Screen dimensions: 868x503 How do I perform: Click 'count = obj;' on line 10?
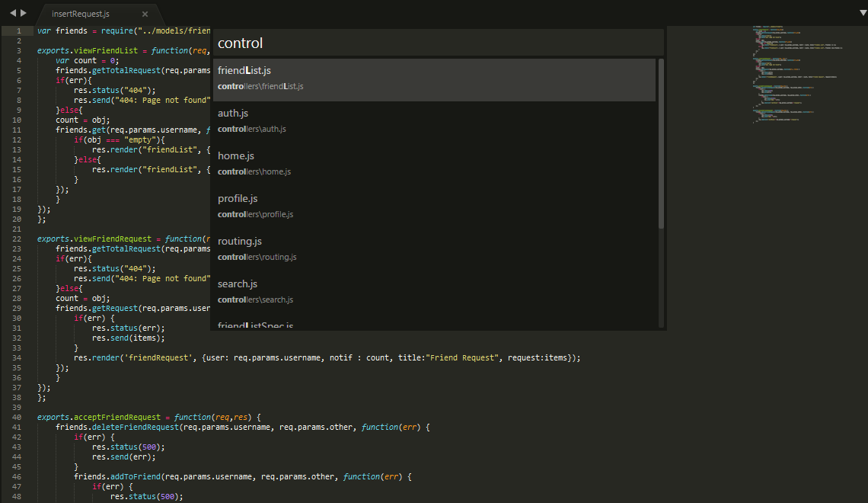click(82, 120)
